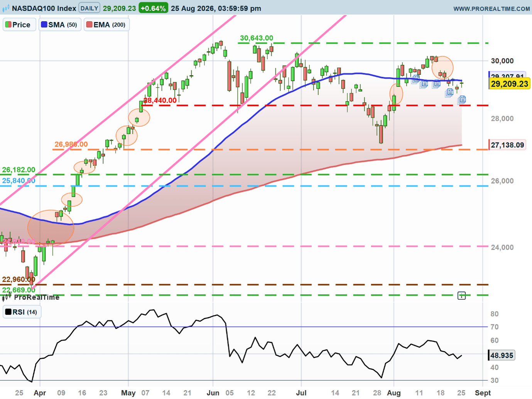
Task: Click the 70 level on the RSI axis
Action: coord(495,327)
